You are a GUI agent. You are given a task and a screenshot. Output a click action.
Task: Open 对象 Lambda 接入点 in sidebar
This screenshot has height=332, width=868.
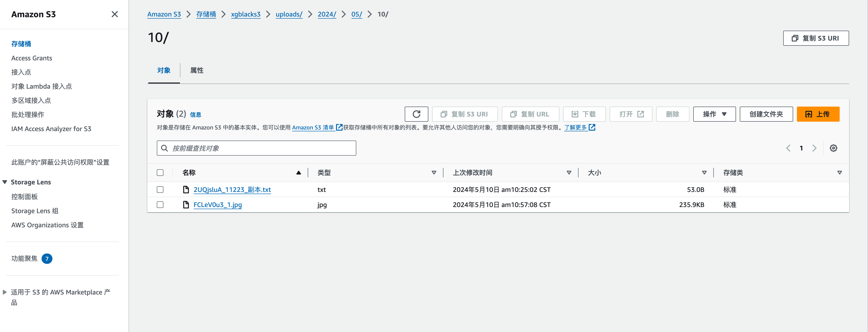tap(42, 86)
